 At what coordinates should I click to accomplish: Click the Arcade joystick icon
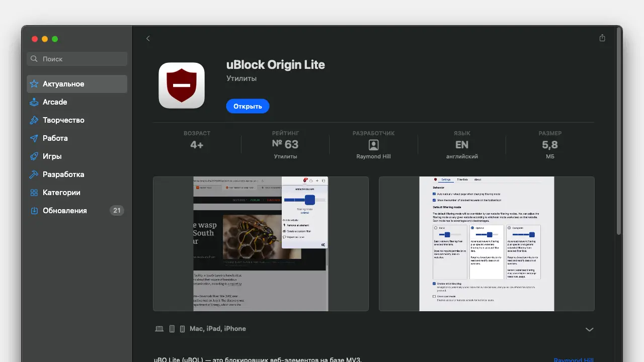[34, 102]
